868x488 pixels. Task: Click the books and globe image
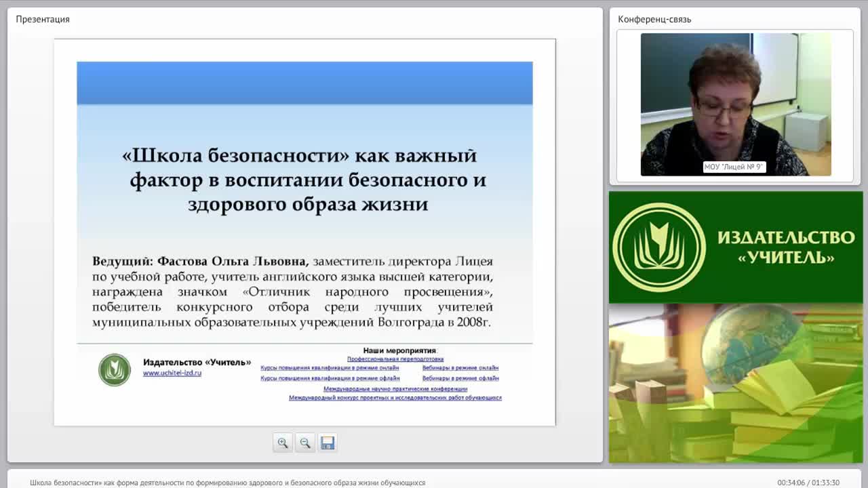tap(736, 383)
